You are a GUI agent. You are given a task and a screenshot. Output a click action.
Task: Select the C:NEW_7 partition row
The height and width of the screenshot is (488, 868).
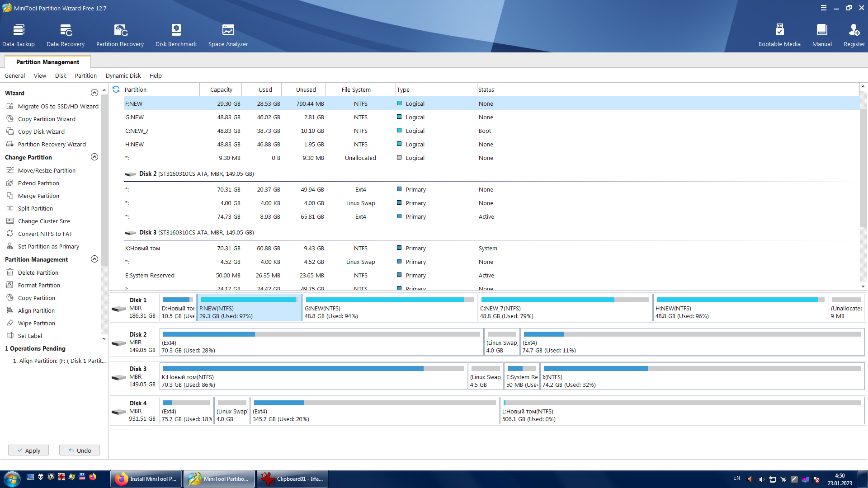tap(491, 131)
